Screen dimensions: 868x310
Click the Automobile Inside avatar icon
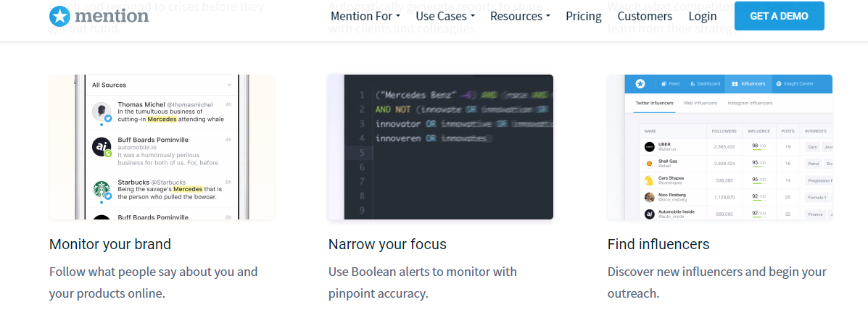click(x=649, y=214)
